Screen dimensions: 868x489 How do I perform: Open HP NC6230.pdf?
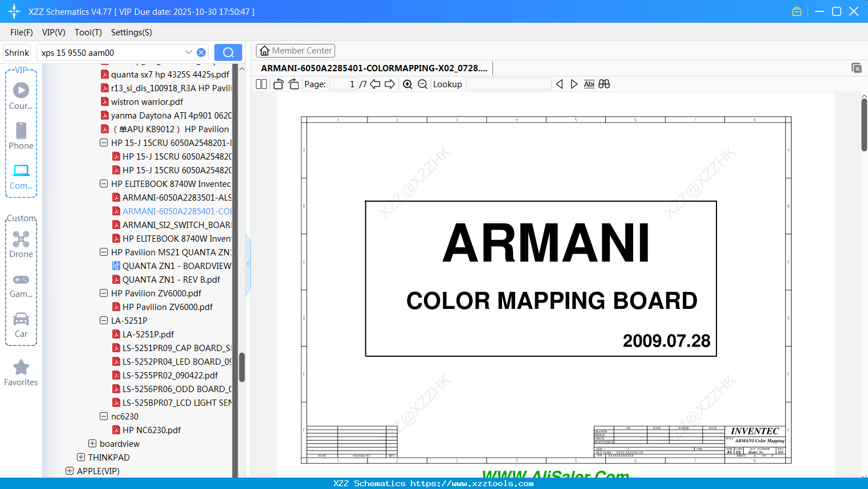tap(146, 430)
